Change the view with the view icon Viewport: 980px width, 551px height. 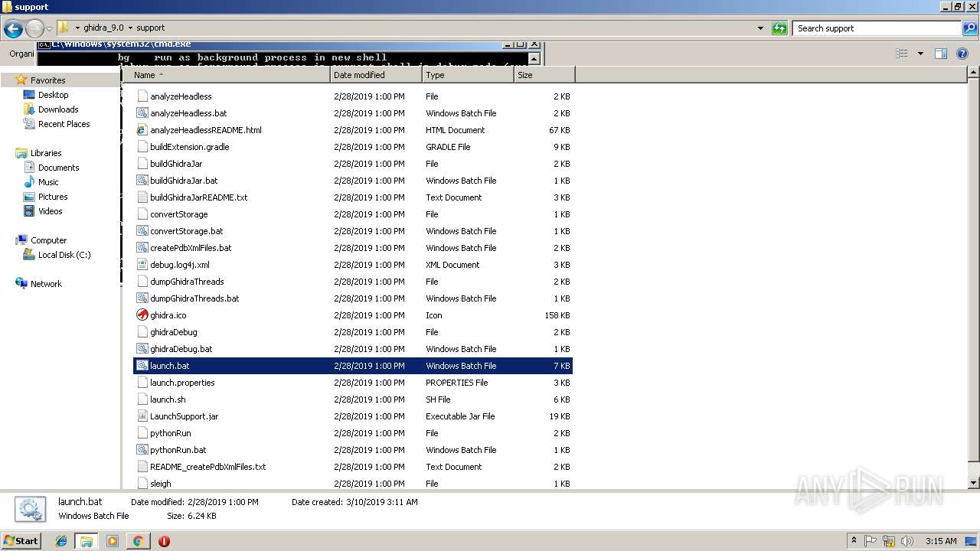pyautogui.click(x=902, y=54)
